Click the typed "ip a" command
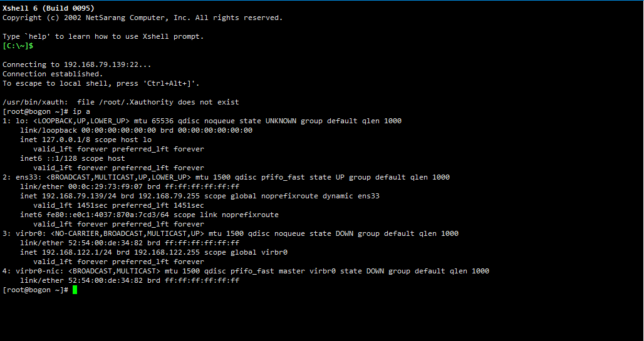Screen dimensions: 644x341 pyautogui.click(x=81, y=111)
